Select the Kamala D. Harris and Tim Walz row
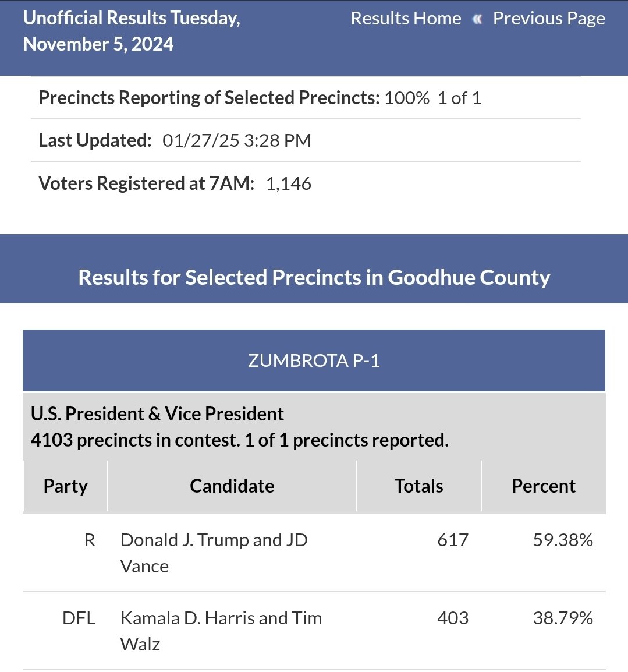Image resolution: width=628 pixels, height=672 pixels. point(314,631)
